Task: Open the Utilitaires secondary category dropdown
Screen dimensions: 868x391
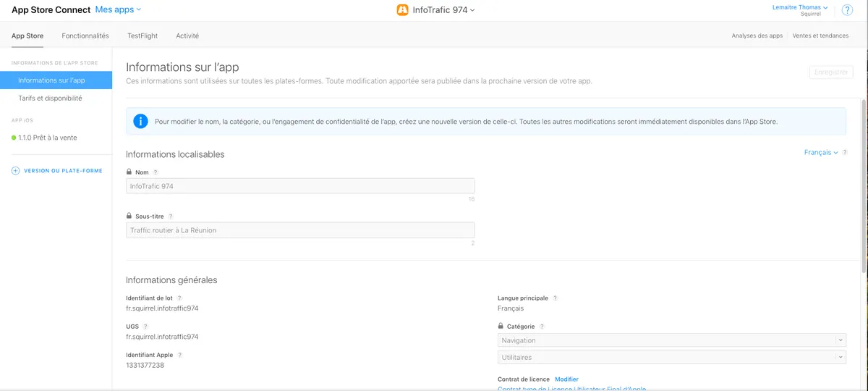Action: click(672, 357)
